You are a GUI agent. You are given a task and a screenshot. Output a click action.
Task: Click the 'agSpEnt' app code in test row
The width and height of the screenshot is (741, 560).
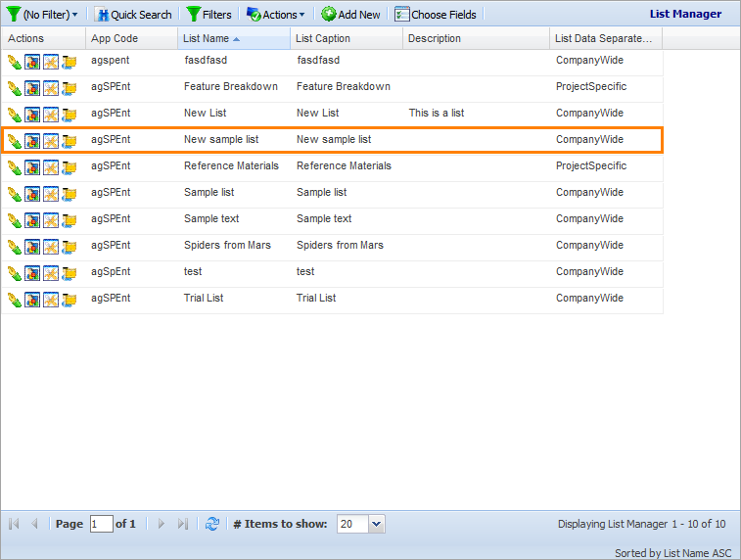pos(111,272)
